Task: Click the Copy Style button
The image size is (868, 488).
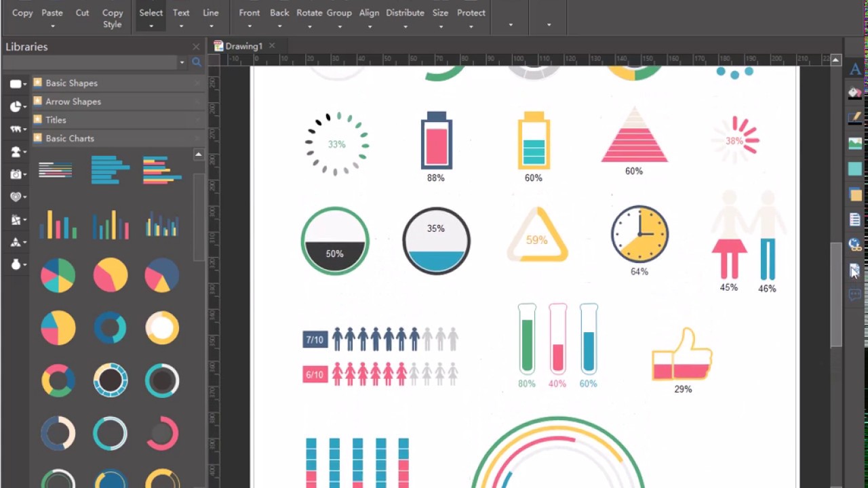Action: [113, 18]
